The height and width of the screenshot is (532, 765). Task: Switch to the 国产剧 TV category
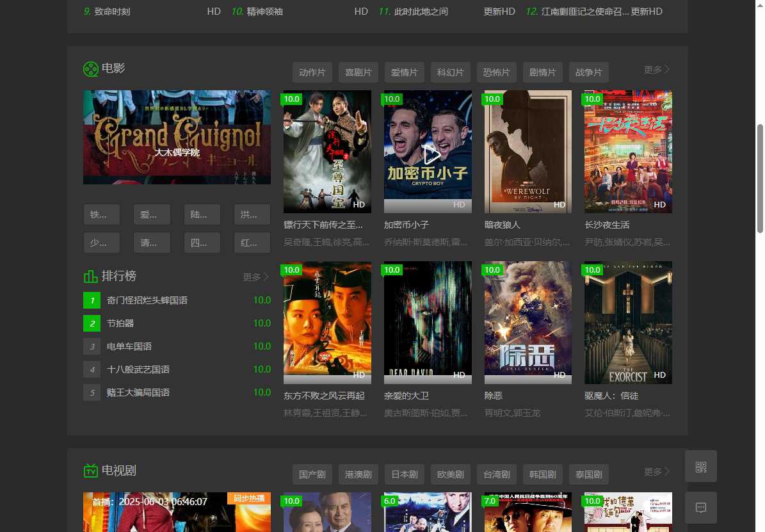tap(312, 474)
